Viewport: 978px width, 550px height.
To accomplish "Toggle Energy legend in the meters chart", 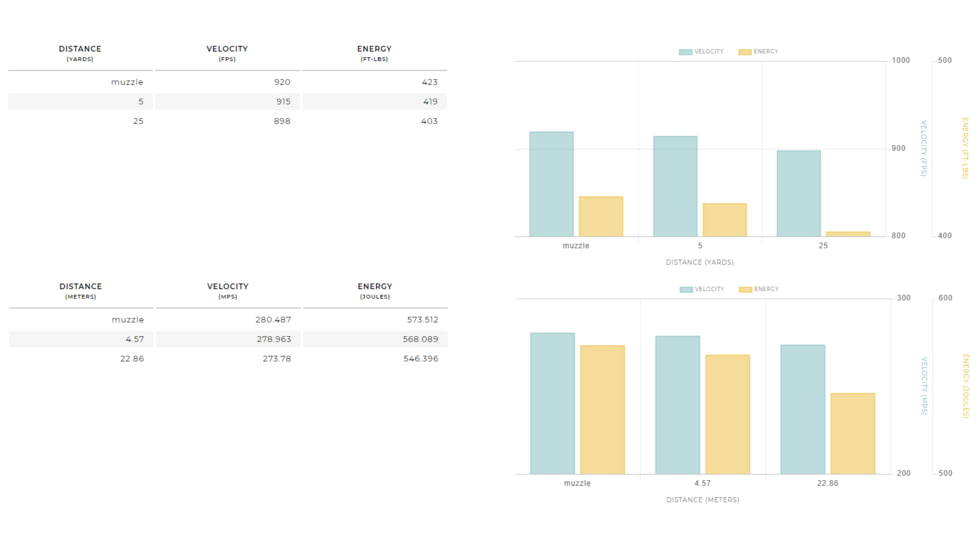I will click(759, 290).
